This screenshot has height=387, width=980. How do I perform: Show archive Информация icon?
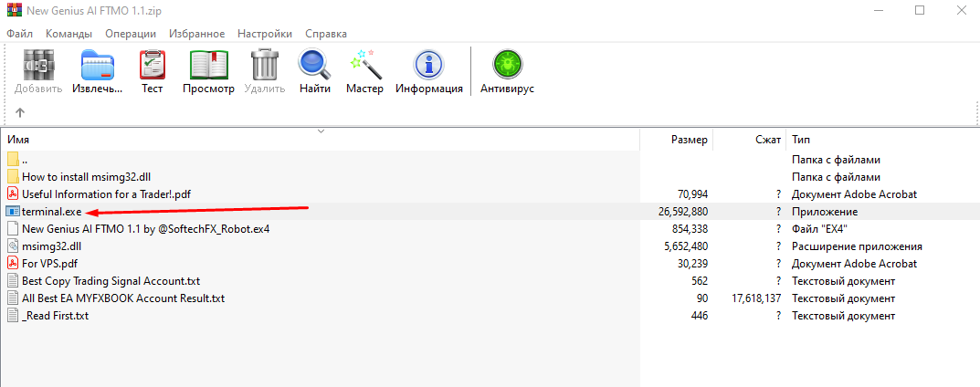(x=428, y=64)
